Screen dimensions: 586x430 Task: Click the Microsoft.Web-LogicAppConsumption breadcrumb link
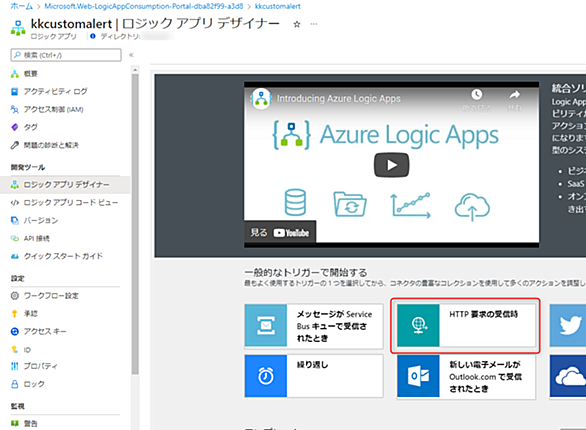point(144,6)
